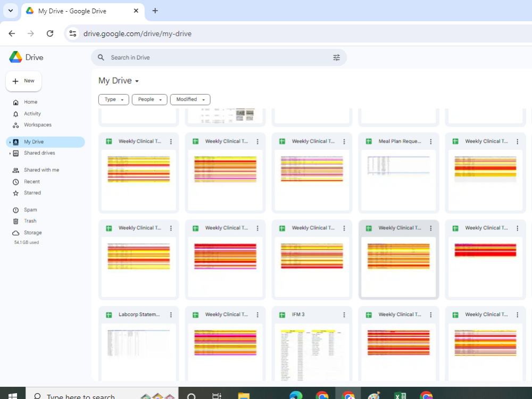Open the Chrome tab search chevron
Viewport: 532px width, 399px height.
(11, 11)
